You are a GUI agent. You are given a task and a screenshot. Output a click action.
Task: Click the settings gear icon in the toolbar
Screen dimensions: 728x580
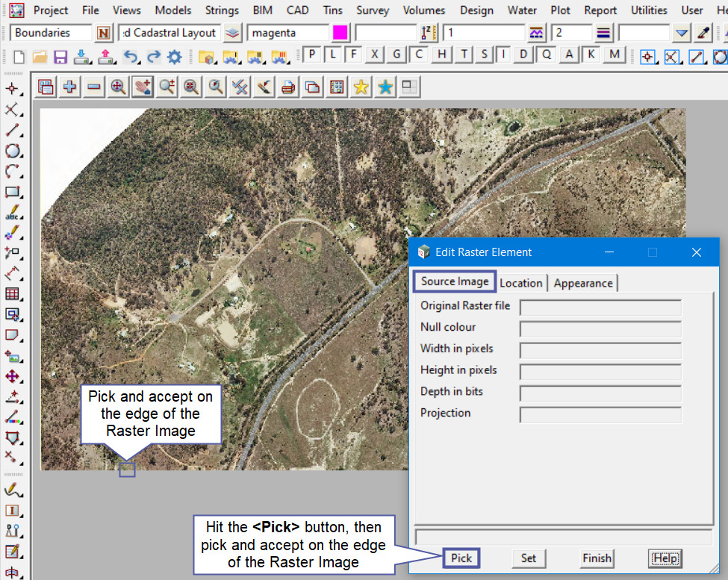pyautogui.click(x=175, y=57)
